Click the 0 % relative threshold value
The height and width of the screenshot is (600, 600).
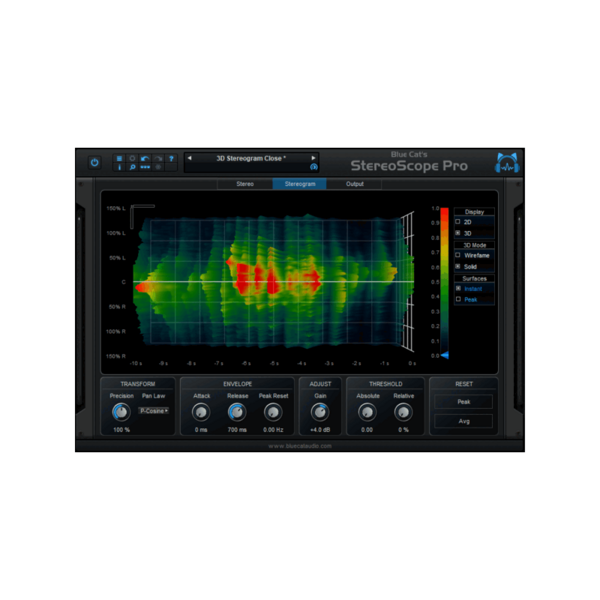coord(403,430)
